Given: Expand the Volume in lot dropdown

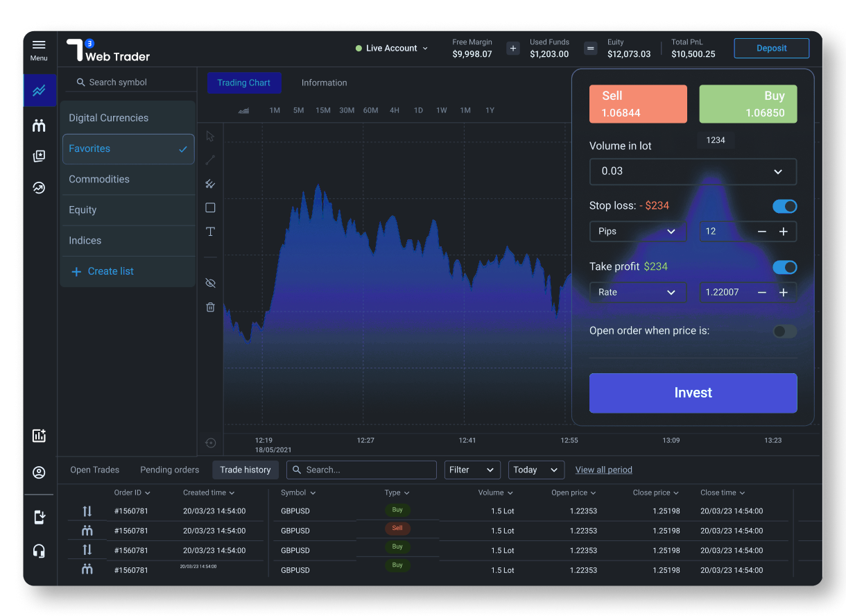Looking at the screenshot, I should (693, 171).
